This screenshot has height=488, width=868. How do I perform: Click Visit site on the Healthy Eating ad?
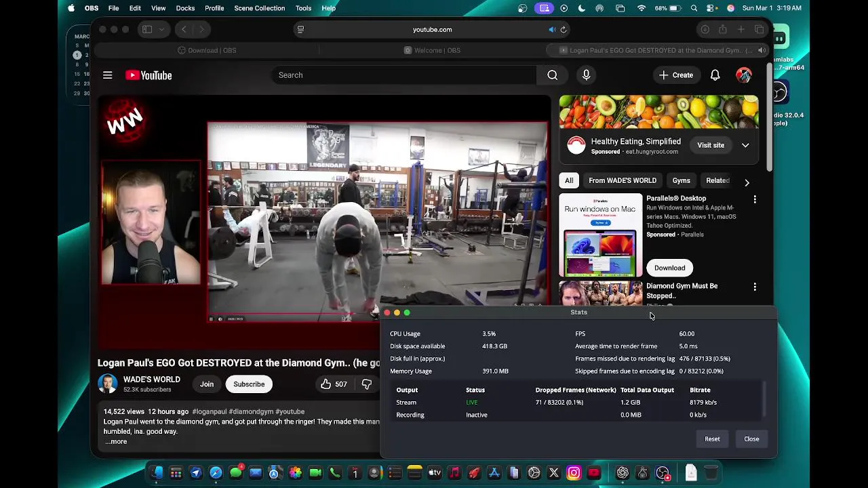pos(711,145)
